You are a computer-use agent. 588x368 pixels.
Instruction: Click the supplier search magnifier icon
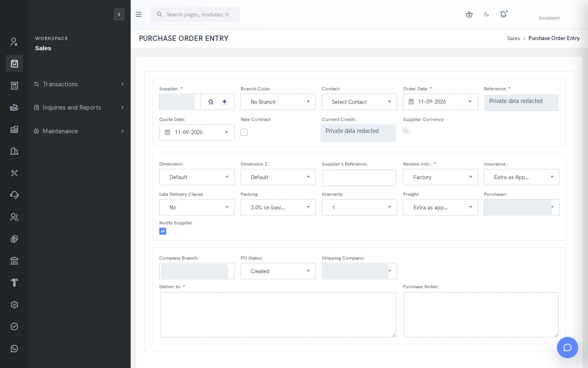(211, 102)
